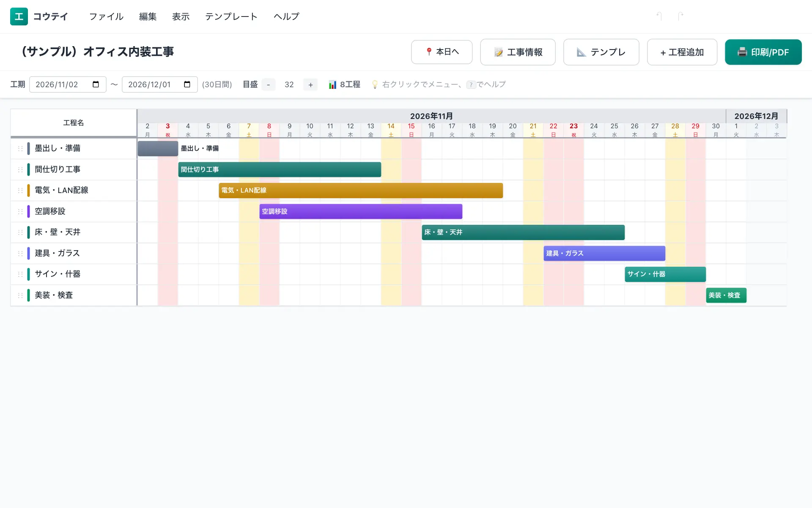Grab drag handle of 建具・ガラス row
Screen dimensions: 812x508
(20, 253)
